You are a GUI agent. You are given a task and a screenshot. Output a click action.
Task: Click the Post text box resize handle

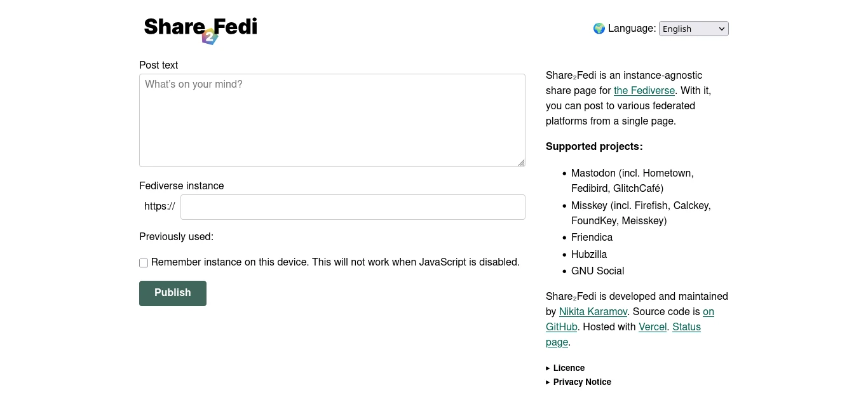[x=521, y=163]
